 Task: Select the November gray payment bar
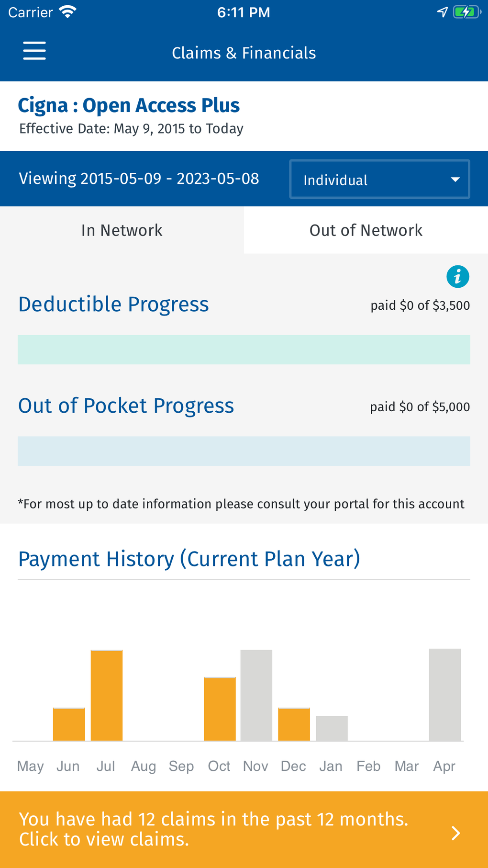click(256, 695)
